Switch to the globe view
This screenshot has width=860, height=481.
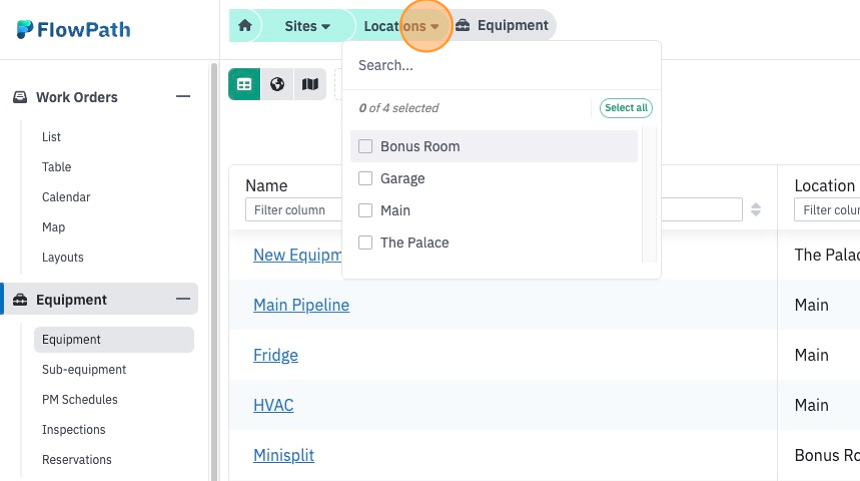tap(277, 84)
